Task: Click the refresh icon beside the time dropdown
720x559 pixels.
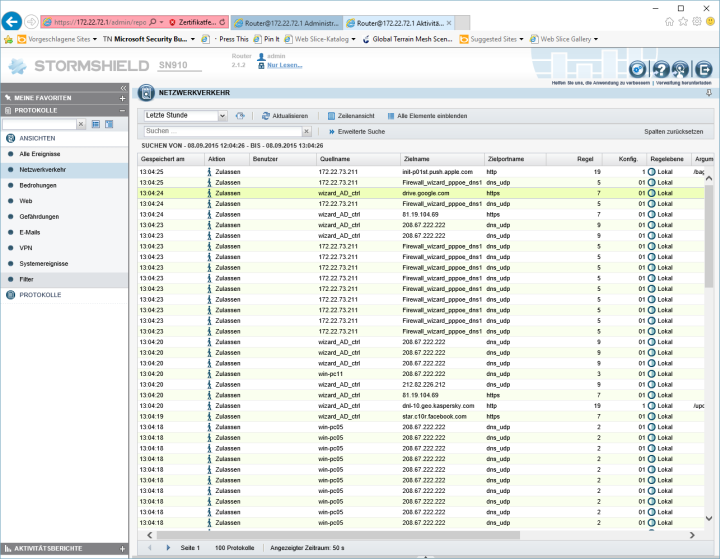Action: tap(240, 116)
